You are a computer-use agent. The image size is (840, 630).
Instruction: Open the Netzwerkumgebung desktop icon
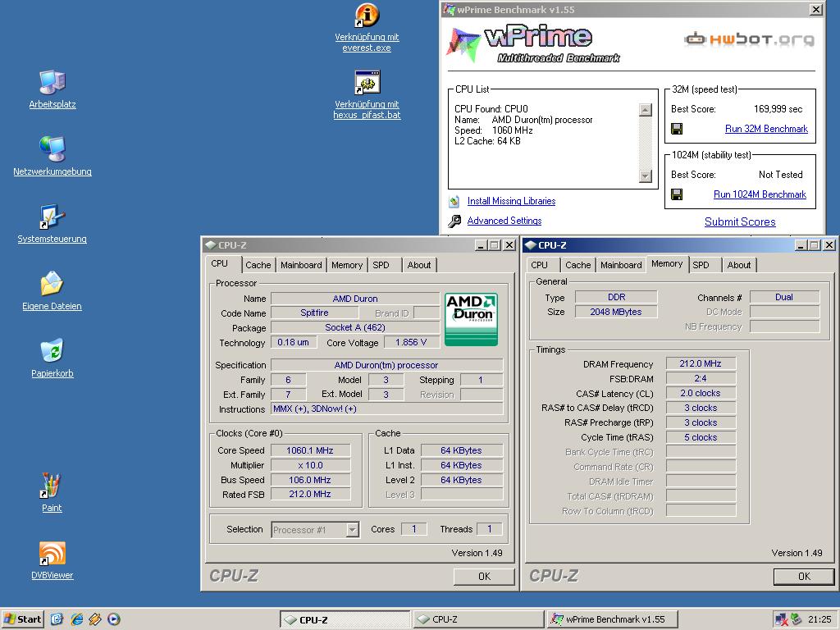point(52,149)
